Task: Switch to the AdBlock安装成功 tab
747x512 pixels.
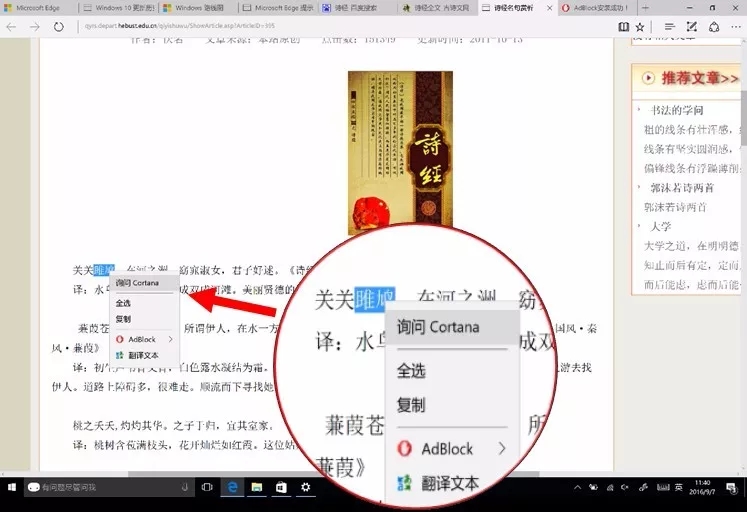Action: click(596, 8)
